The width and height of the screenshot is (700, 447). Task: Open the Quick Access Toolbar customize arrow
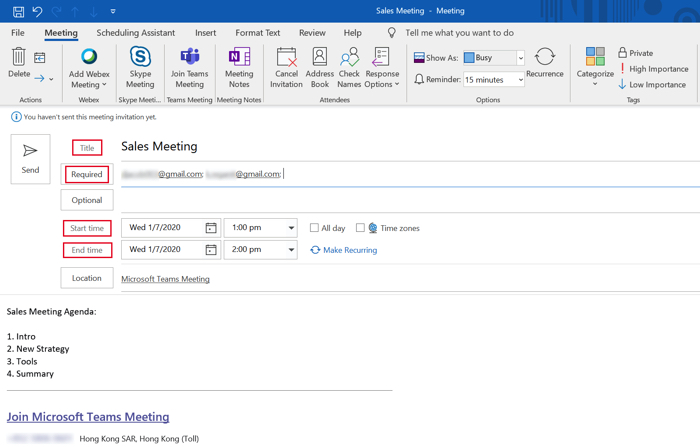(x=113, y=12)
